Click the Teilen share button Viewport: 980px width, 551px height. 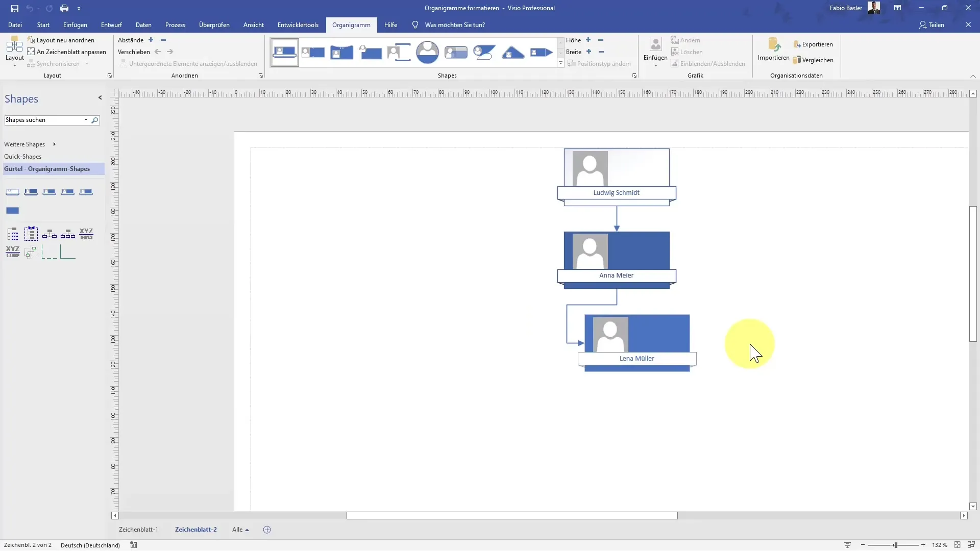(932, 24)
